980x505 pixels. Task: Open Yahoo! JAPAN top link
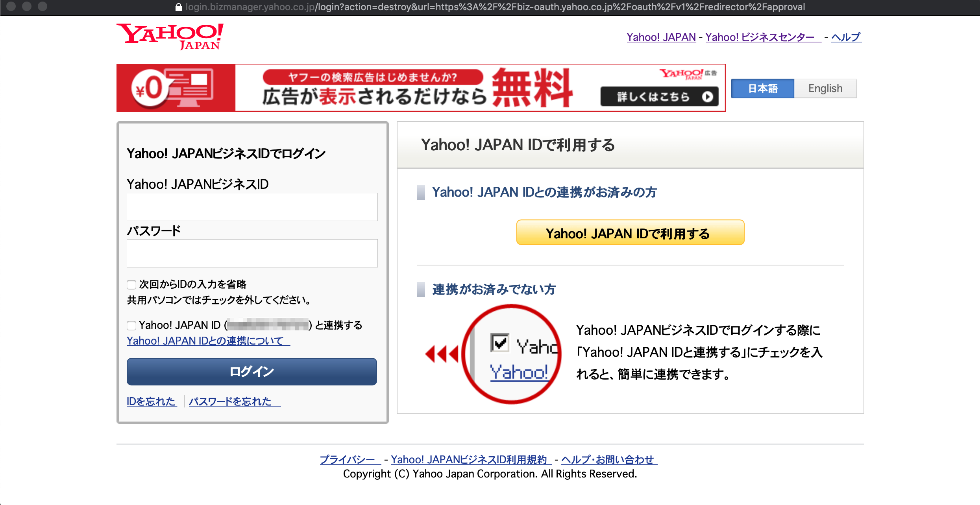point(661,37)
